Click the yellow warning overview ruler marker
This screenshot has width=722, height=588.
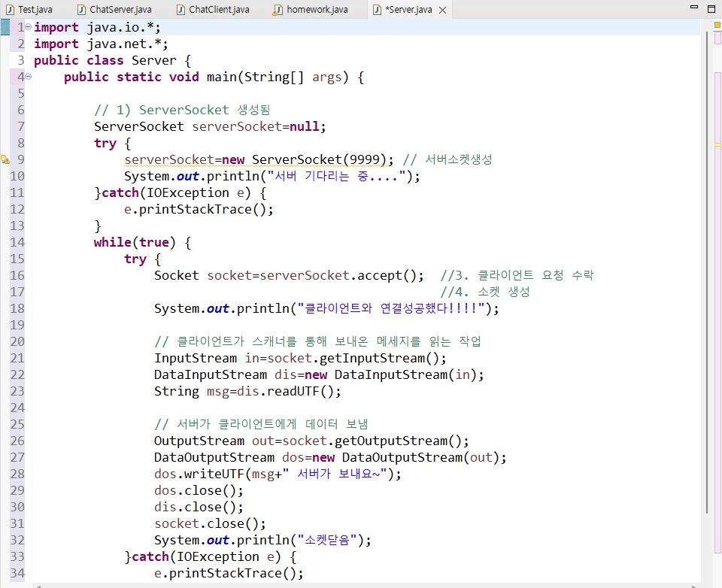pyautogui.click(x=717, y=144)
